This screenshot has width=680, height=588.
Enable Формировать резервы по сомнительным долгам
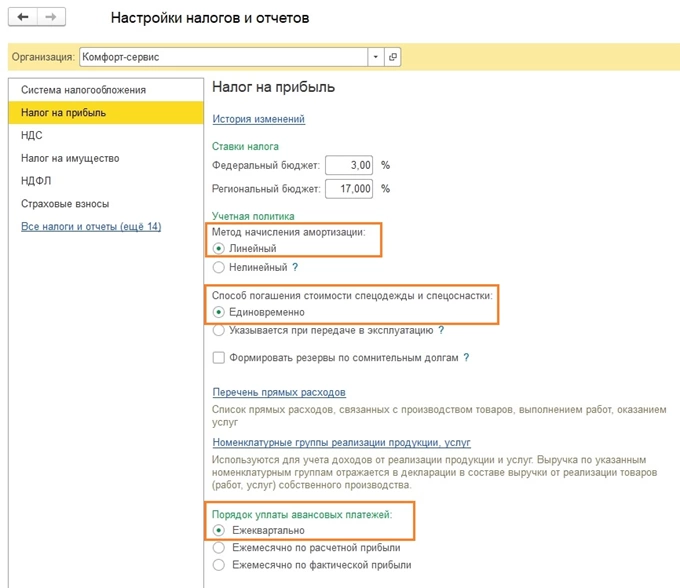(x=219, y=358)
